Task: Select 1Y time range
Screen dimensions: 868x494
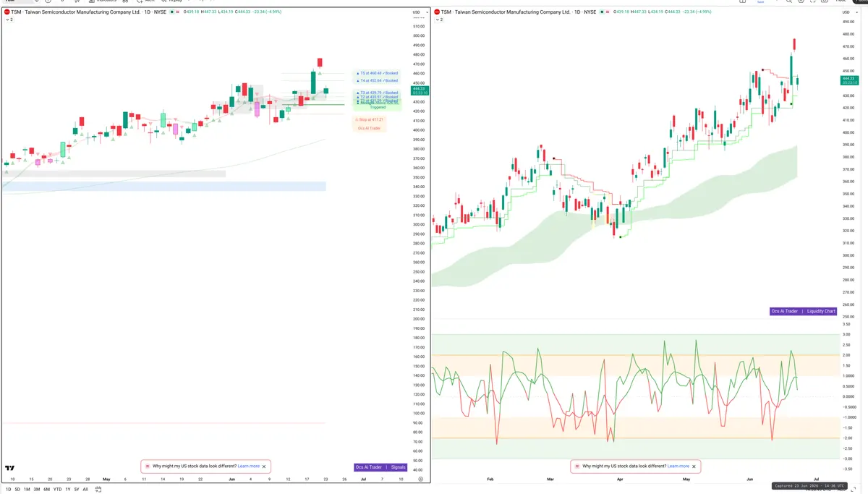Action: click(x=68, y=490)
